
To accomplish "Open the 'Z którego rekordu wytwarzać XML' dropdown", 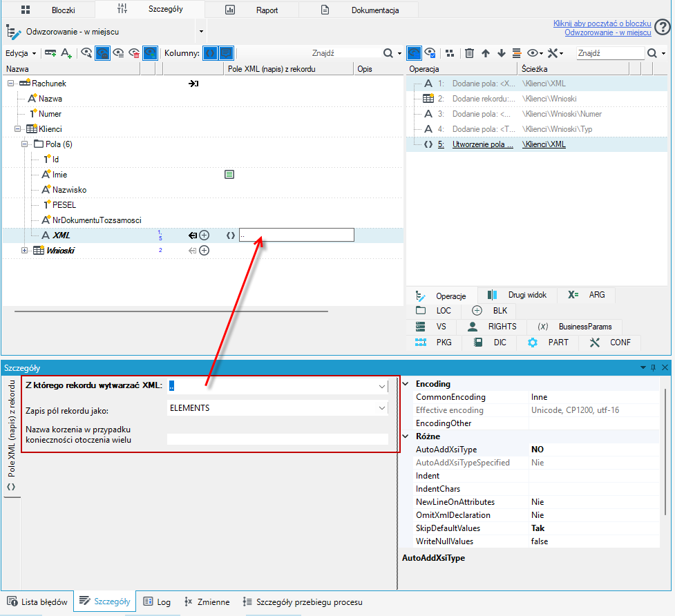I will (381, 386).
